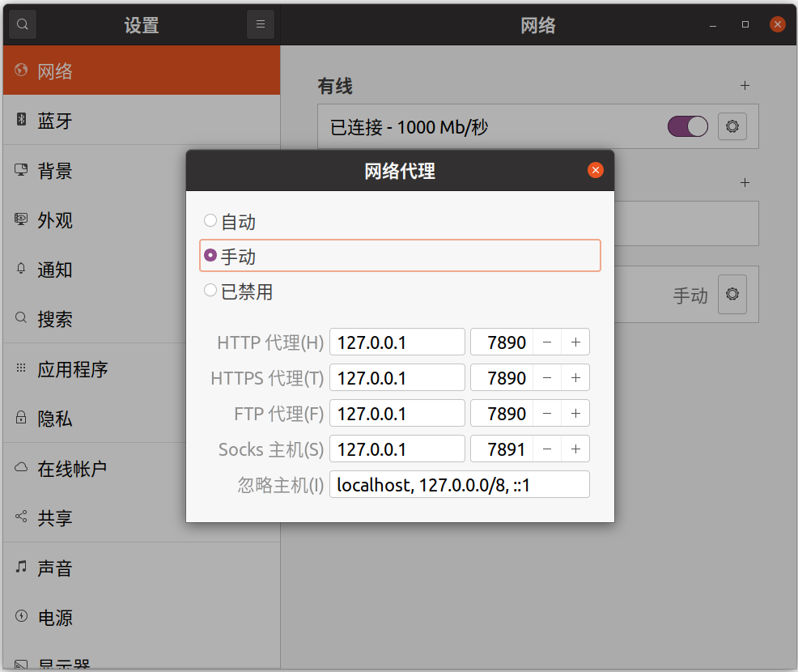Screen dimensions: 798x672
Task: Click the 忽略主机 input field
Action: (459, 485)
